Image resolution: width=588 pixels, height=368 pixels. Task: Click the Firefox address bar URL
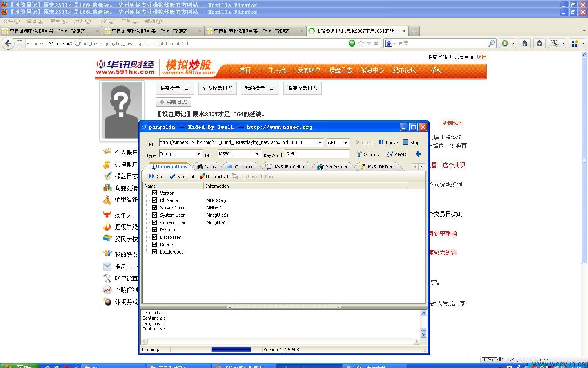click(x=108, y=43)
